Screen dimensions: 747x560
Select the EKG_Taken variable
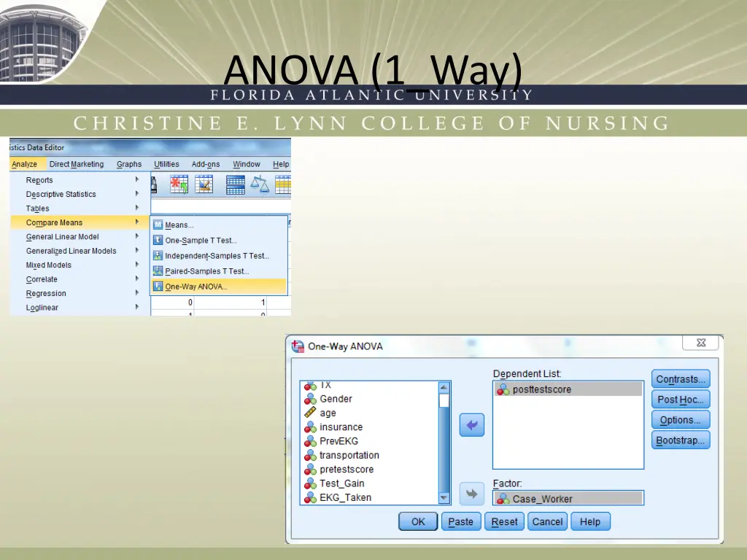coord(368,497)
